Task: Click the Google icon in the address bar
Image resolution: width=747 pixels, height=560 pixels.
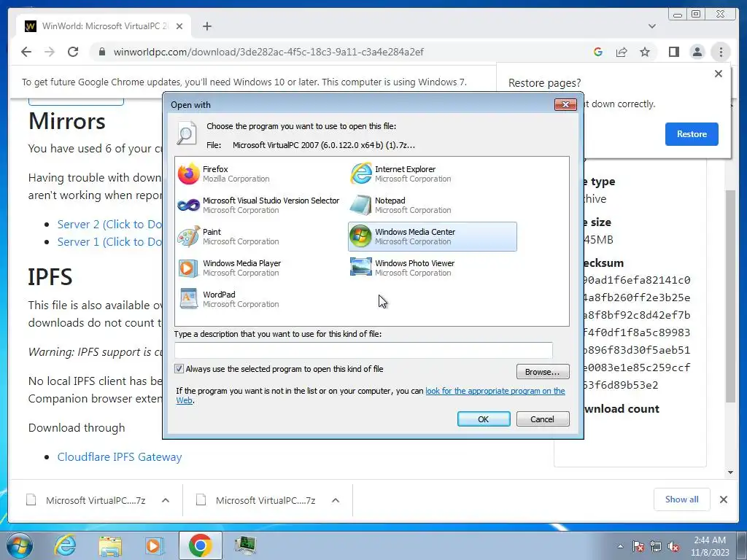Action: pos(598,52)
